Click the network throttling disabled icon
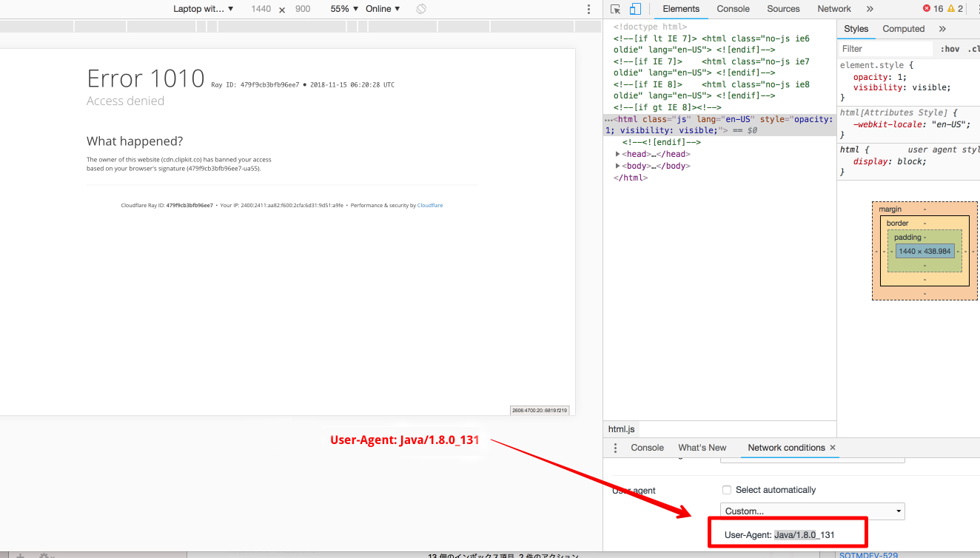This screenshot has height=558, width=980. [x=419, y=8]
